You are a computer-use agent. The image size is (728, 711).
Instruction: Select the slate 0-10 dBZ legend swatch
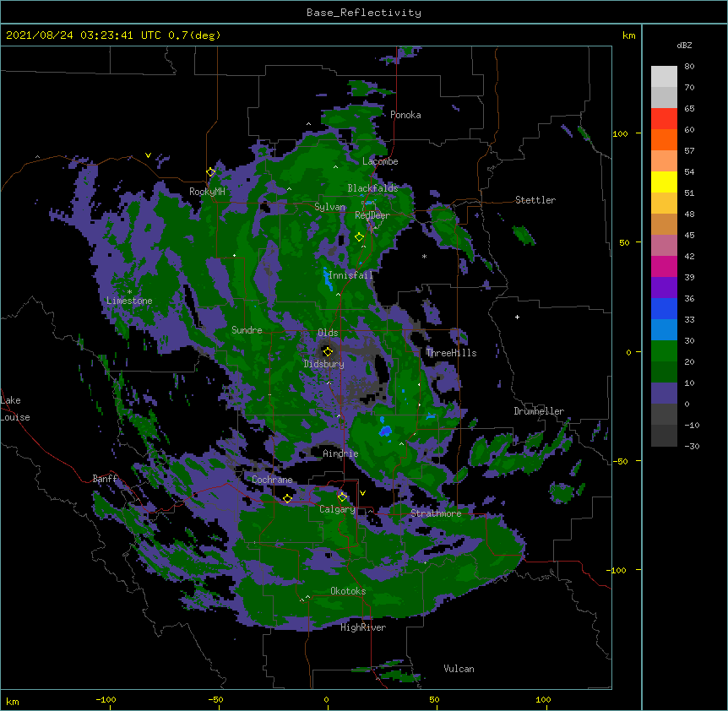pos(664,393)
